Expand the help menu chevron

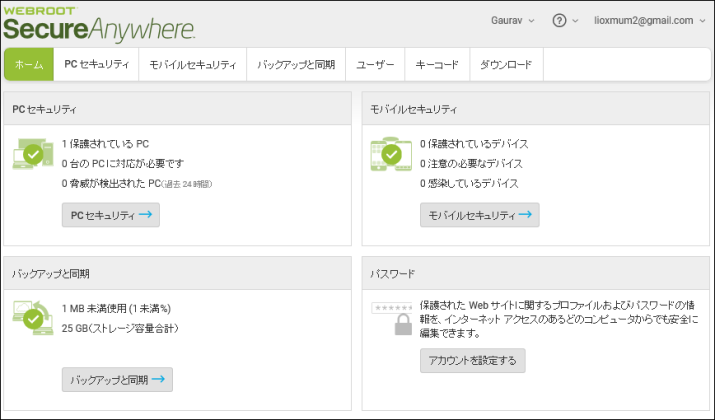pyautogui.click(x=575, y=21)
